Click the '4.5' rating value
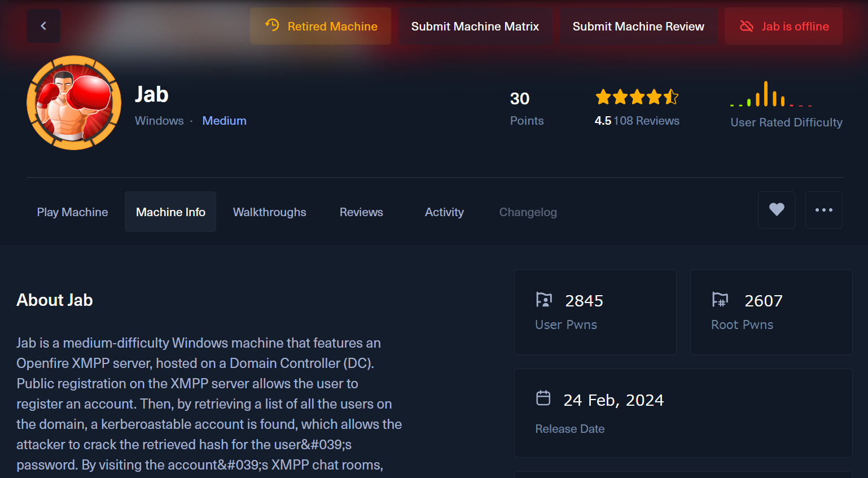 click(603, 121)
